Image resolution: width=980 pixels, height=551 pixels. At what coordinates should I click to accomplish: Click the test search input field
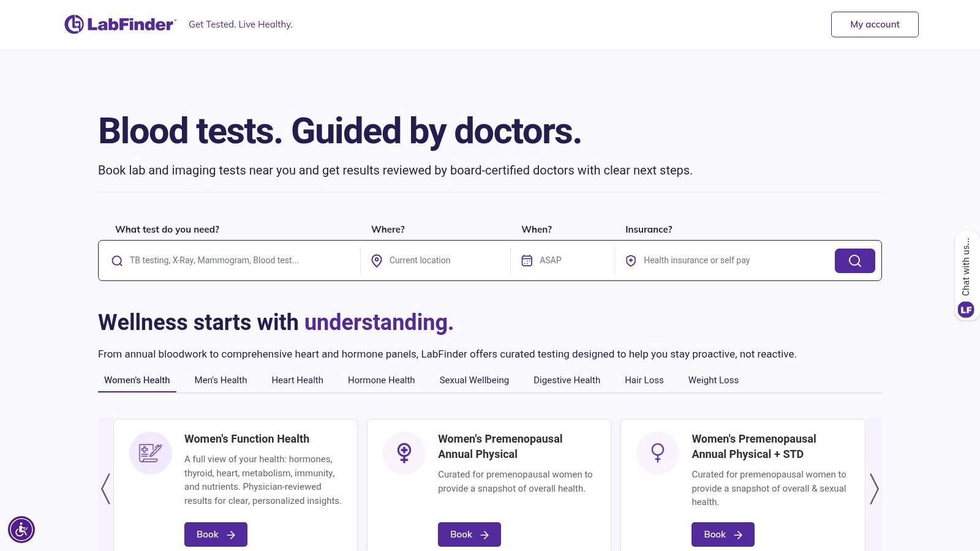click(233, 260)
